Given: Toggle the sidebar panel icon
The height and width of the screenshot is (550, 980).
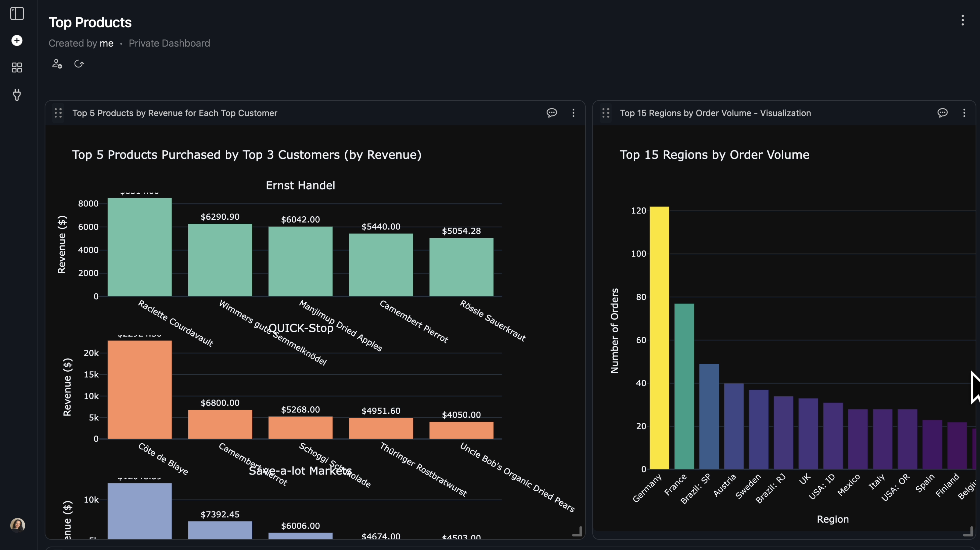Looking at the screenshot, I should click(17, 14).
